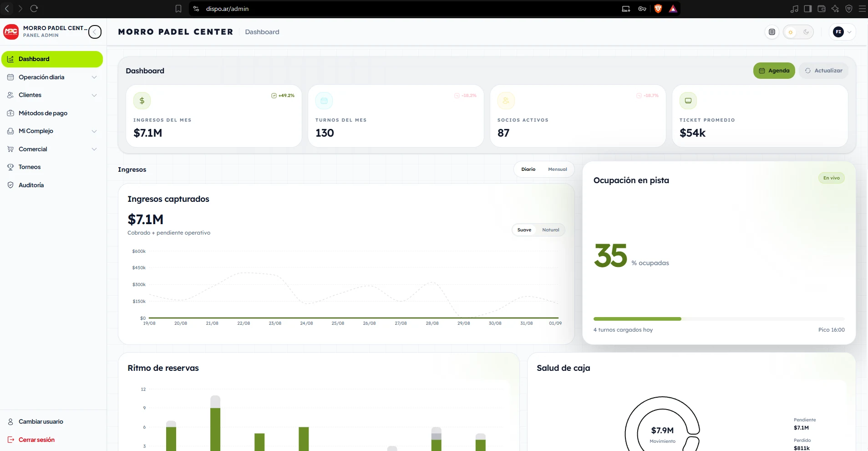Open Torneos in the sidebar
This screenshot has height=451, width=868.
tap(52, 167)
